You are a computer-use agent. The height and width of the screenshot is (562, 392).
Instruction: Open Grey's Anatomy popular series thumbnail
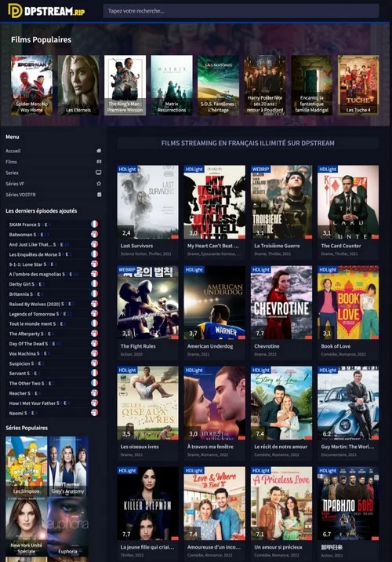pos(67,466)
